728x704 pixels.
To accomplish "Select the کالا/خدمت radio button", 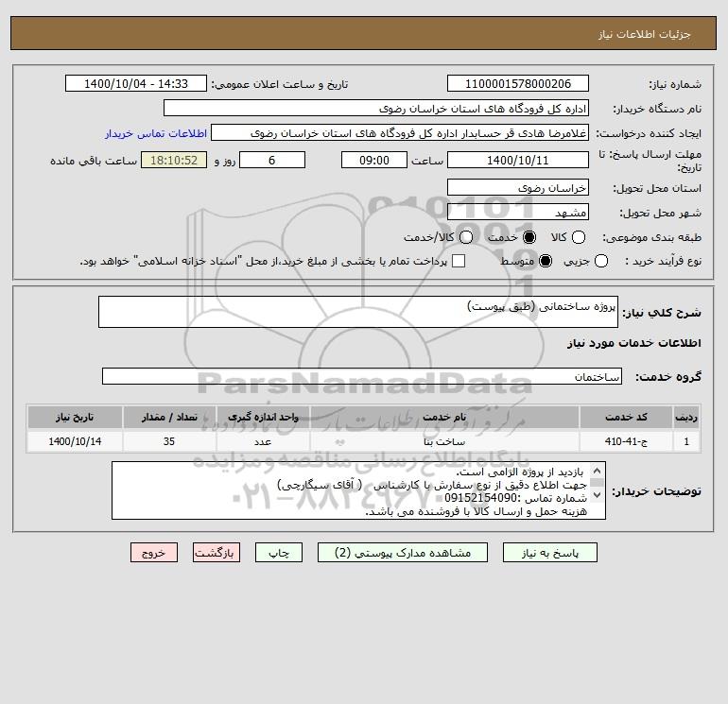I will tap(466, 237).
